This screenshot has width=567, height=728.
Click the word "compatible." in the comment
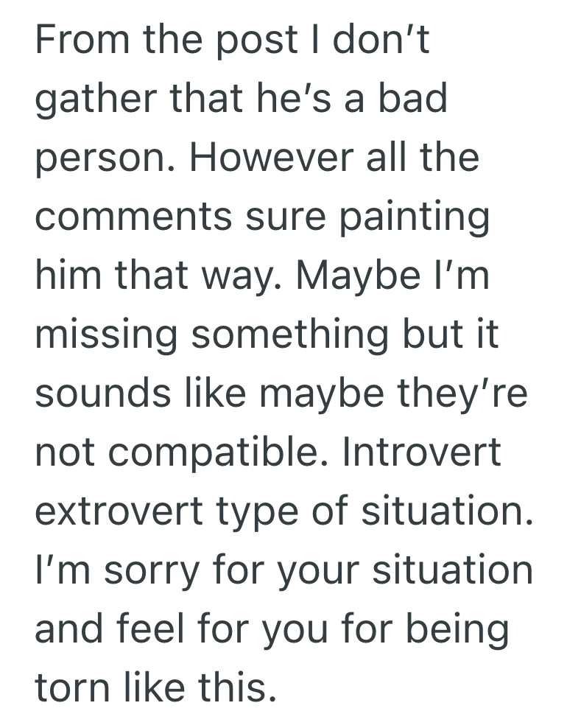coord(242,454)
